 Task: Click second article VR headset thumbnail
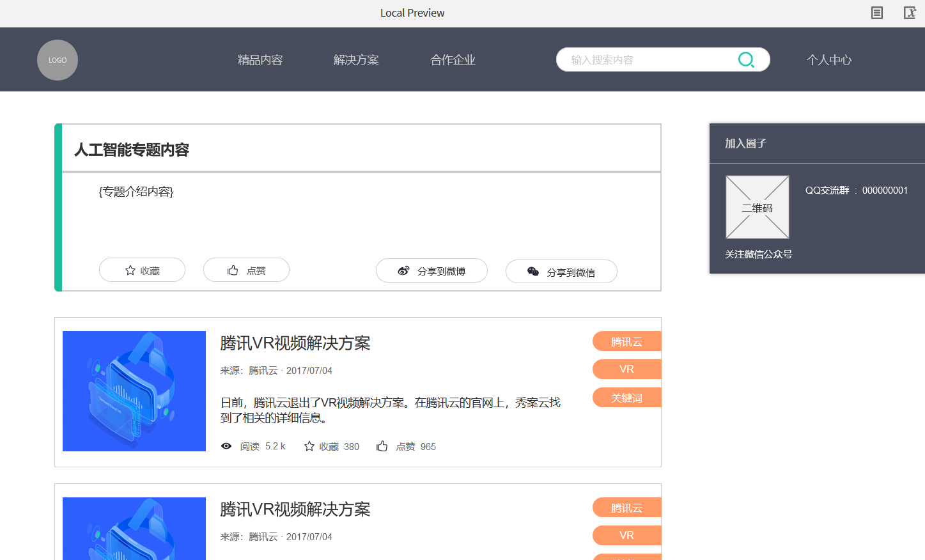134,529
